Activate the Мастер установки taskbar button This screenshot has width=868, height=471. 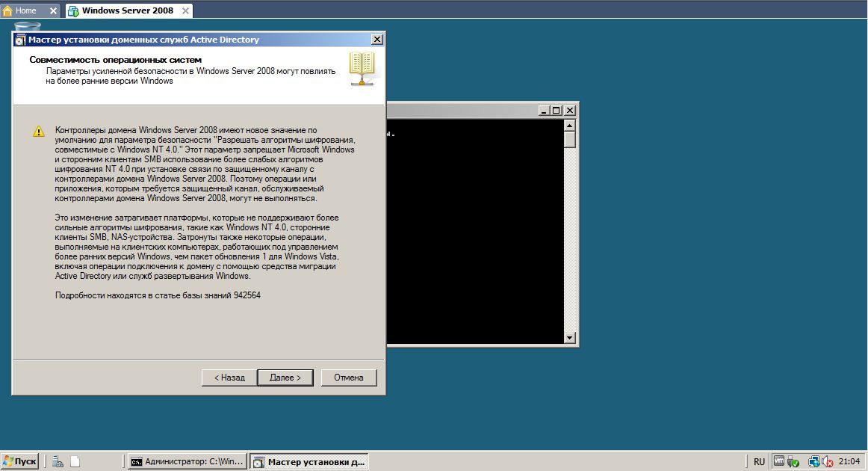pyautogui.click(x=309, y=461)
